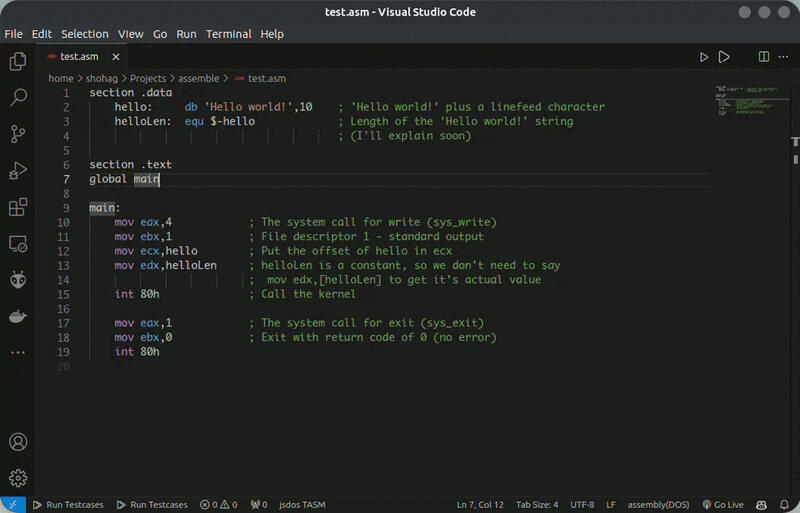This screenshot has height=513, width=800.
Task: Toggle Go Live server in status bar
Action: [722, 504]
